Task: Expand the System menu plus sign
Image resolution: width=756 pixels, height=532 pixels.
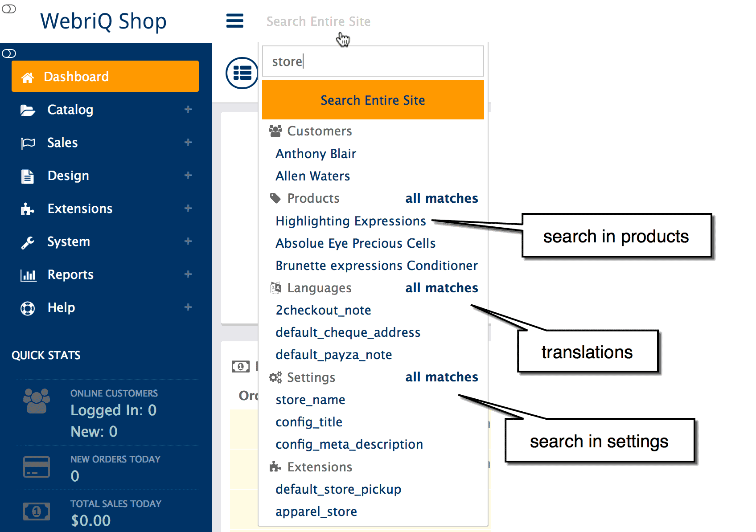Action: click(x=188, y=241)
